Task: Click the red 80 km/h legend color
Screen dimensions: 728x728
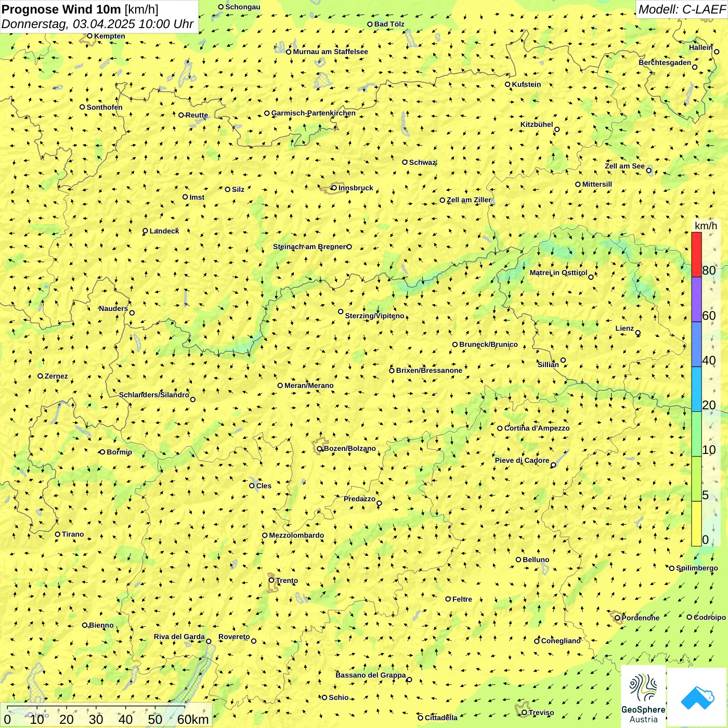Action: click(x=696, y=255)
